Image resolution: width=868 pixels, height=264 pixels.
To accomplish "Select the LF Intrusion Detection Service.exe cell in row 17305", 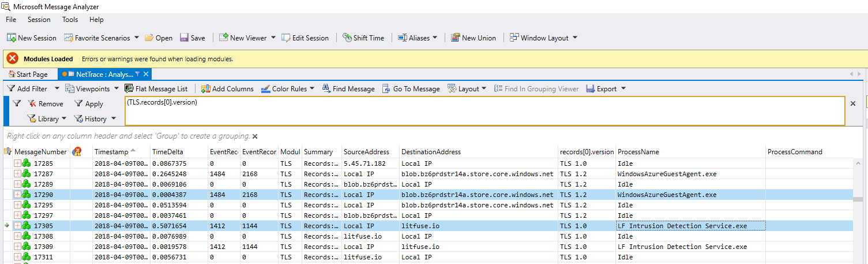I will click(690, 226).
